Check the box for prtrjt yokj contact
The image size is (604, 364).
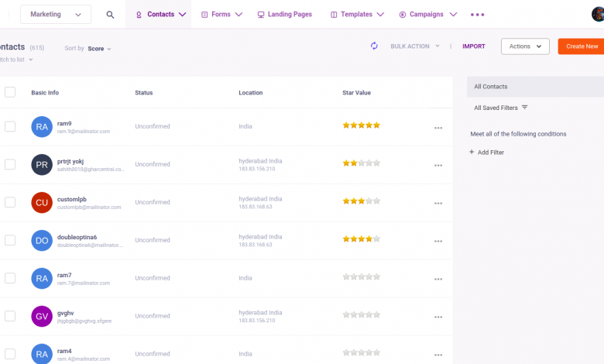click(x=10, y=164)
